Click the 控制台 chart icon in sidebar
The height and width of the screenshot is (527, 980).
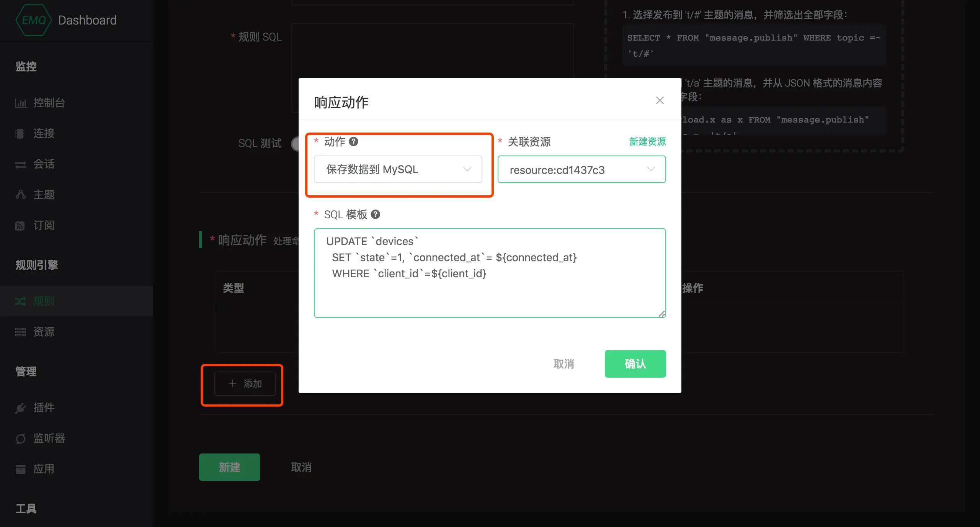point(21,103)
